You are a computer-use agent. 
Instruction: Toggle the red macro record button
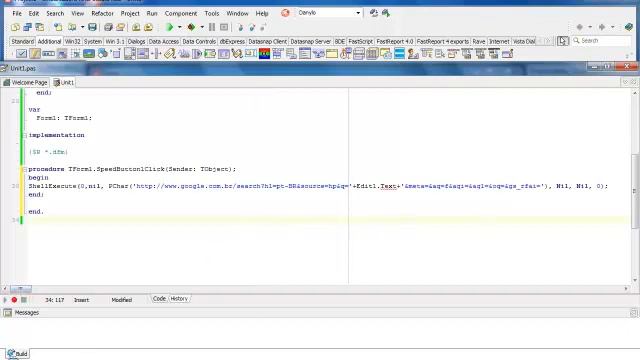point(14,300)
